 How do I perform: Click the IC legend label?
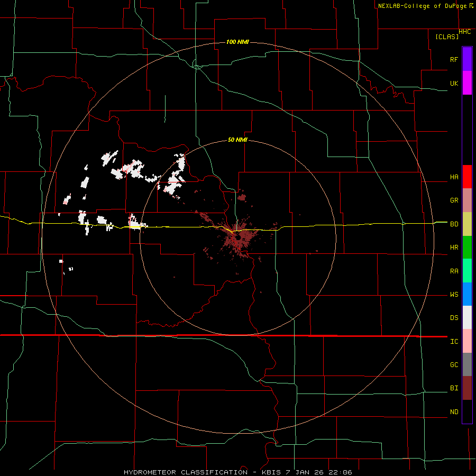click(x=454, y=341)
